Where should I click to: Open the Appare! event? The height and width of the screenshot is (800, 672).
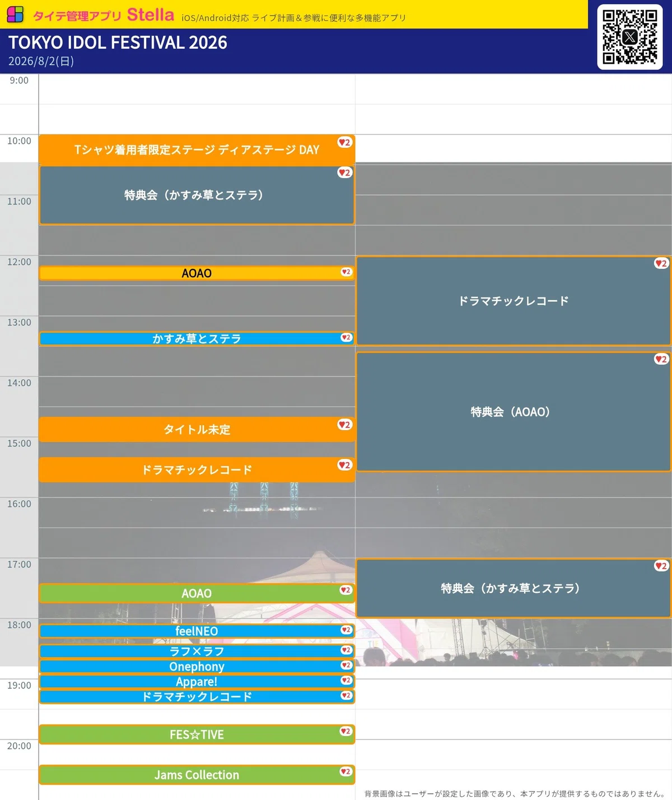(x=197, y=681)
